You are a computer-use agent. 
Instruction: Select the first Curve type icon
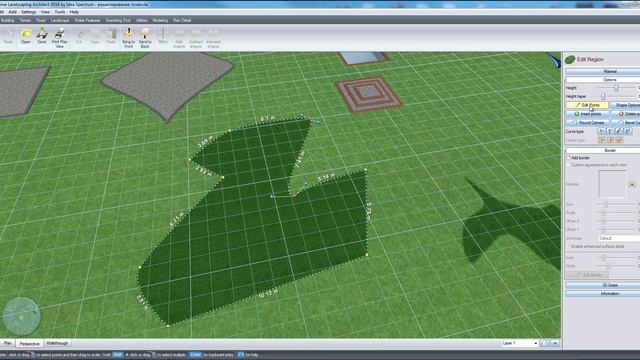click(x=602, y=131)
